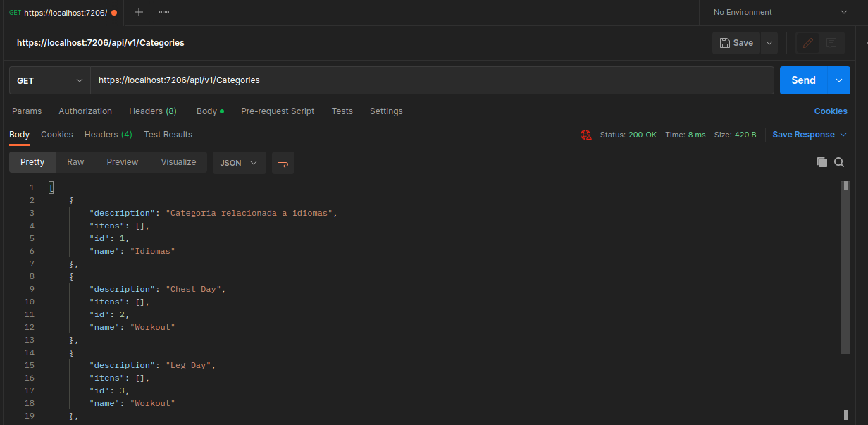This screenshot has height=425, width=868.
Task: Click the "Workout" value on line 12
Action: point(152,327)
